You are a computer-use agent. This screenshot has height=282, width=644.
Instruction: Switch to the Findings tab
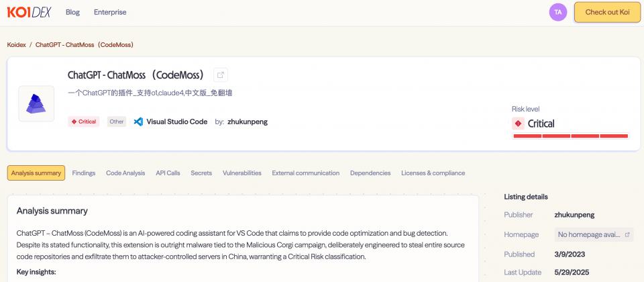coord(83,173)
